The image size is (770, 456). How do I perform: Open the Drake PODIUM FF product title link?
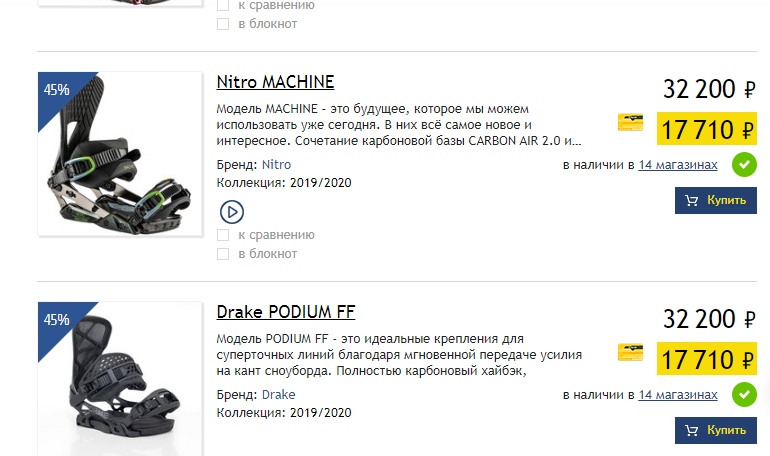tap(286, 312)
